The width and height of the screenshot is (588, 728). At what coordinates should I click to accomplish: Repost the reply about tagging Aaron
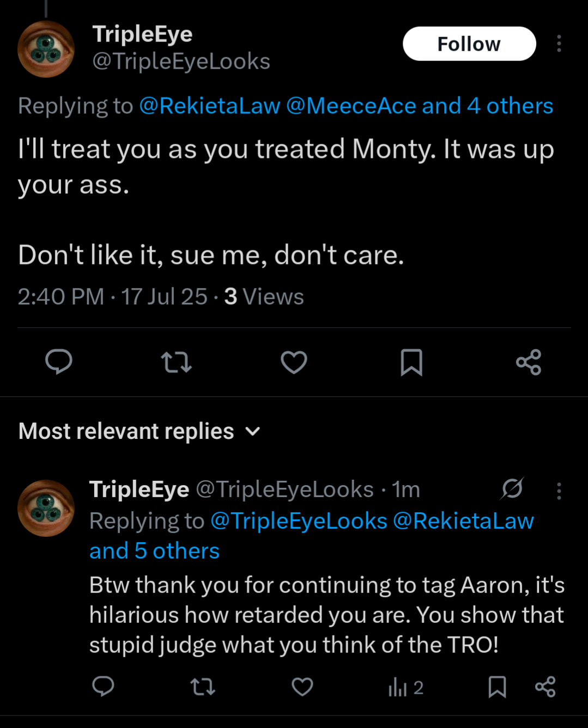click(203, 687)
